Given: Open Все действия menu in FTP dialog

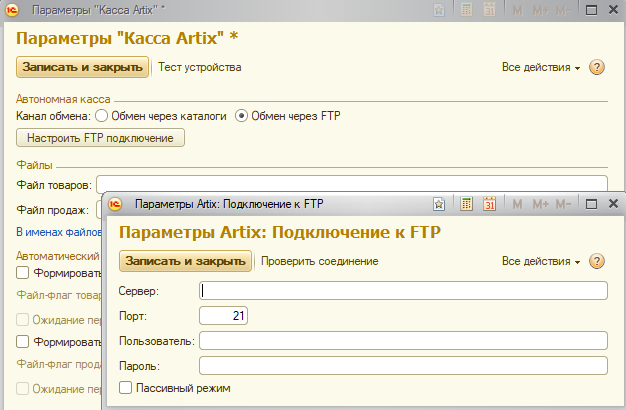Looking at the screenshot, I should 541,261.
